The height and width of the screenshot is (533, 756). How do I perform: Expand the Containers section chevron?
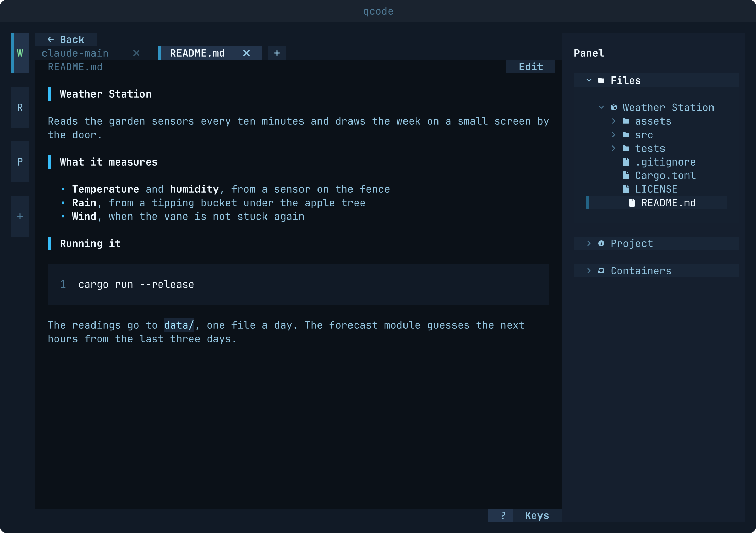589,271
